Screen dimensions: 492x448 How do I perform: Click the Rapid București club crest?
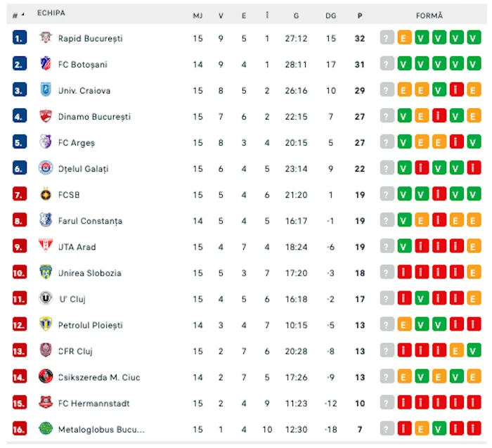(x=46, y=38)
